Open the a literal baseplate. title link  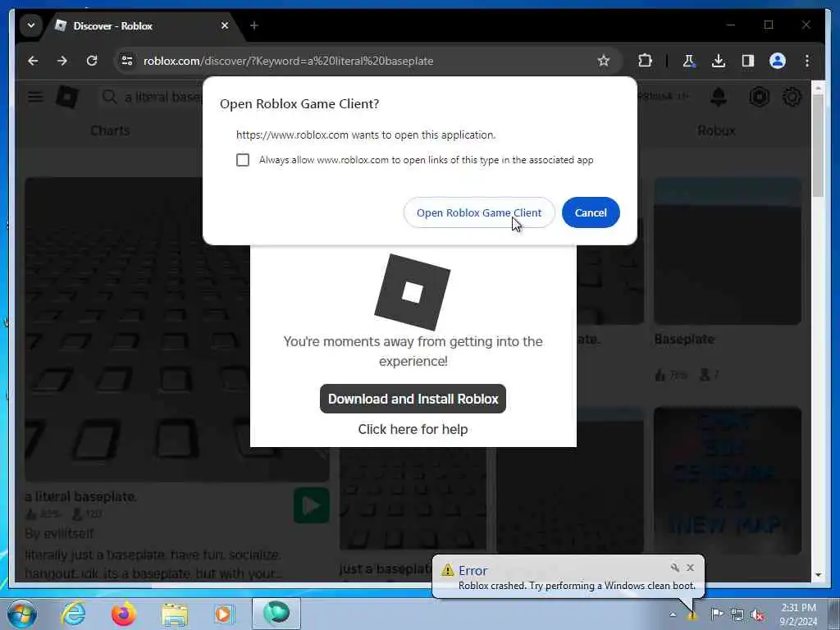pos(81,496)
